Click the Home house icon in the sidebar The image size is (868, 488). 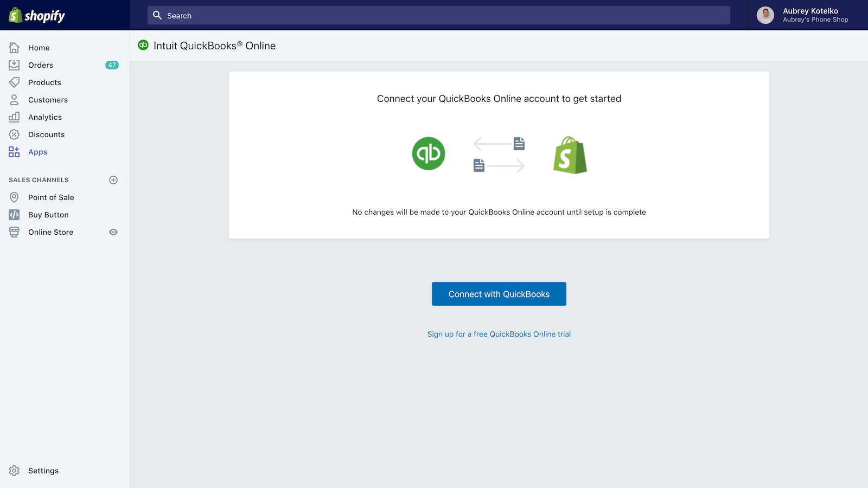coord(14,48)
